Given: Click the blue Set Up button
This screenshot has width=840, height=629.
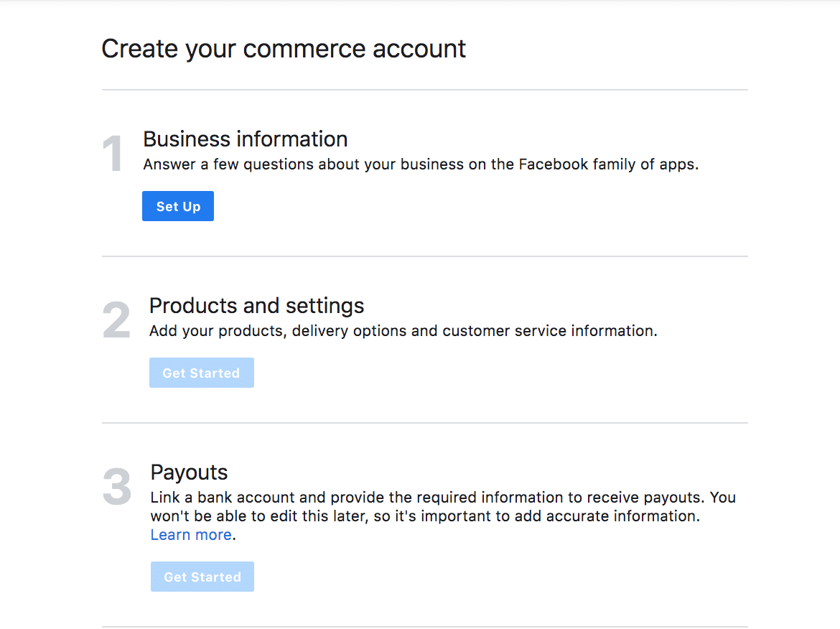Looking at the screenshot, I should click(177, 207).
